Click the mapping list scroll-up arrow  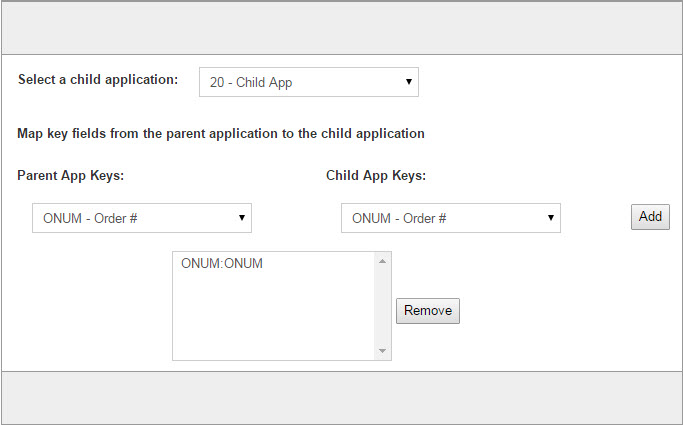tap(382, 261)
